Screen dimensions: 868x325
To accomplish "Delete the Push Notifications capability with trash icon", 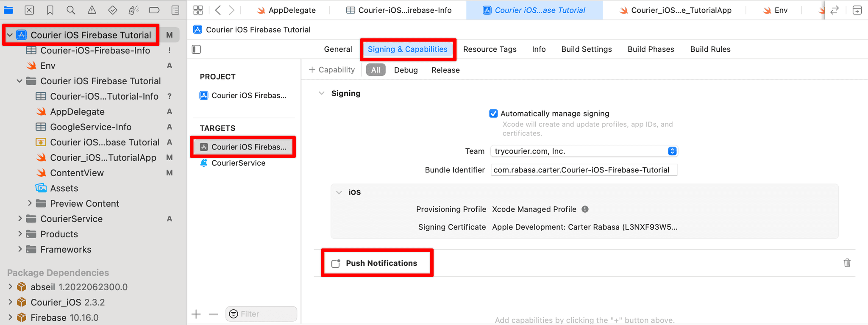I will (x=847, y=263).
